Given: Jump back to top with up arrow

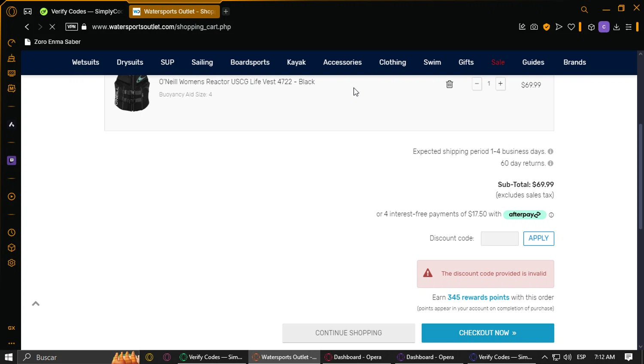Looking at the screenshot, I should click(36, 304).
